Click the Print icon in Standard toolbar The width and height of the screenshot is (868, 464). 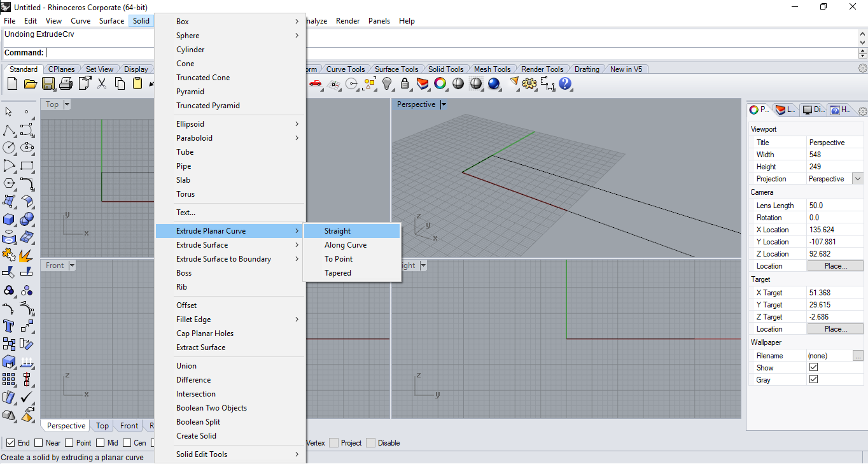66,84
